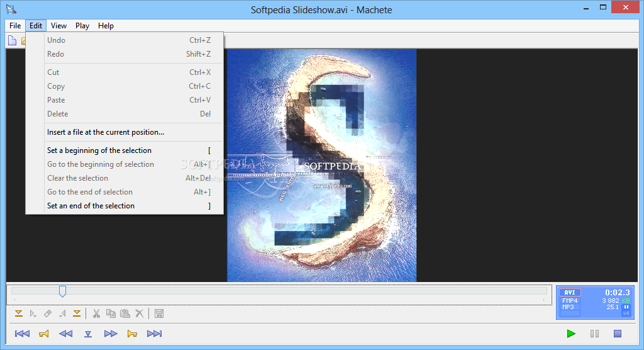Click the FMP4 video codec badge
The width and height of the screenshot is (644, 350).
tap(570, 301)
